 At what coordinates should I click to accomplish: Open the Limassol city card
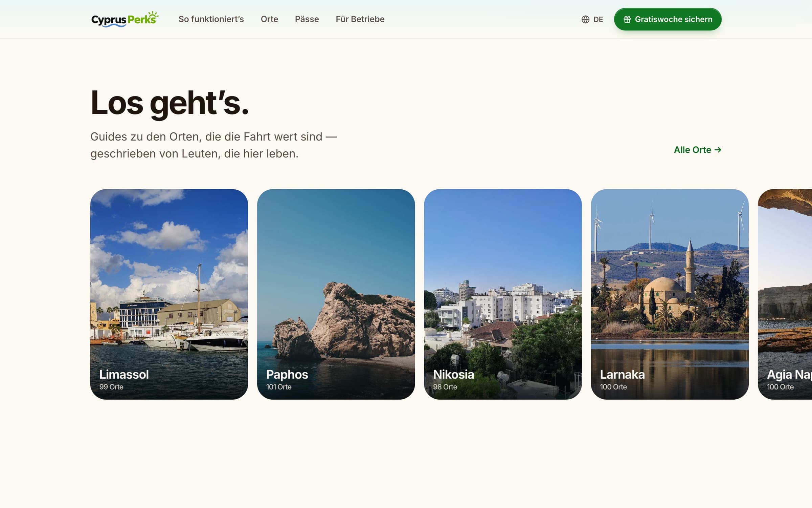tap(169, 294)
